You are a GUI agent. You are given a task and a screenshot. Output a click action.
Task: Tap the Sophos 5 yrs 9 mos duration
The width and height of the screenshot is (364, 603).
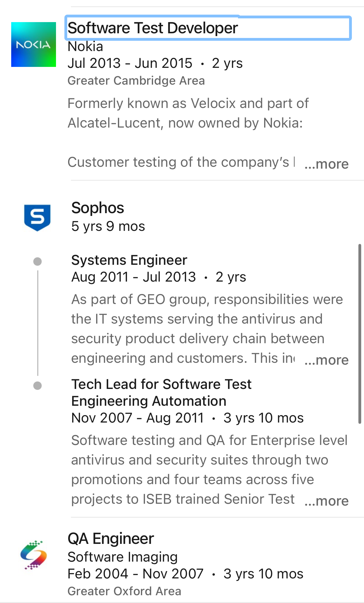108,227
